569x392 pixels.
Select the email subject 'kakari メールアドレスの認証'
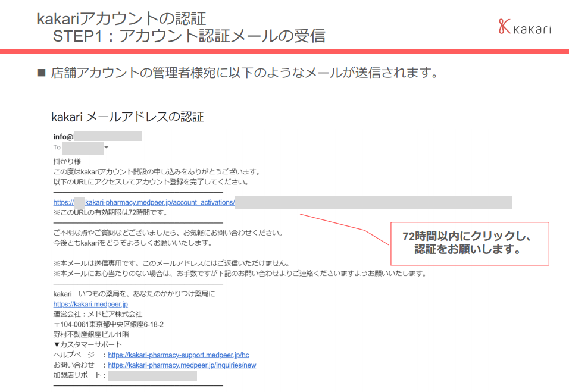tap(127, 117)
